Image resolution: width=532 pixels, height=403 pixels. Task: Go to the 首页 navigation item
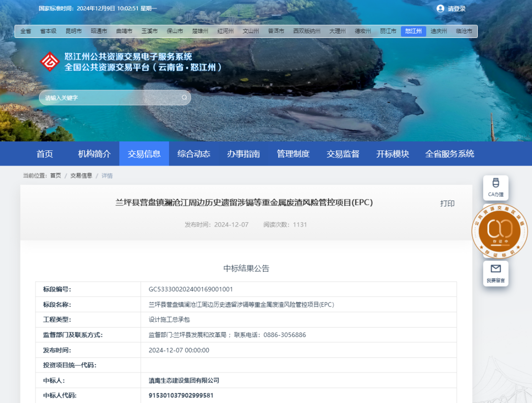[x=45, y=153]
